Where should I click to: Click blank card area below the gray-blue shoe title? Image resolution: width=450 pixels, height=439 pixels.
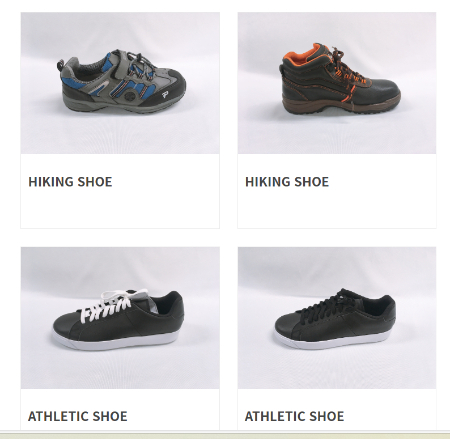point(120,210)
